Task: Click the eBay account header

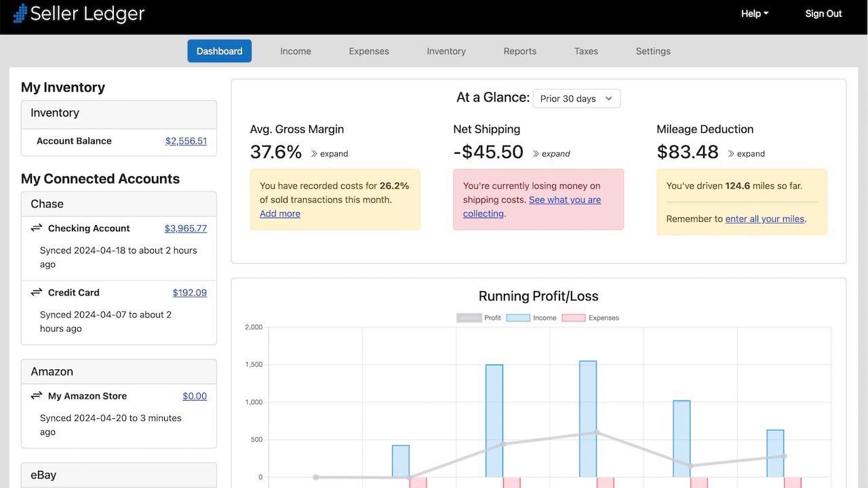Action: point(119,475)
